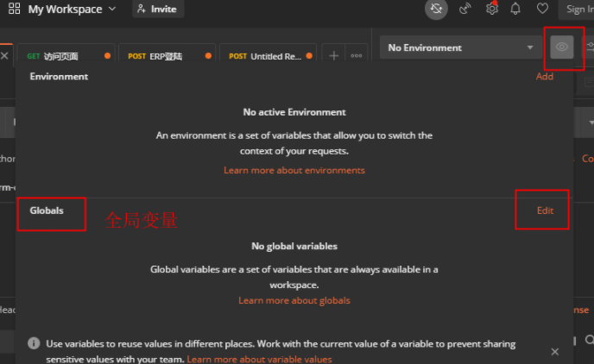Click Add to create an environment
594x364 pixels.
(x=545, y=77)
